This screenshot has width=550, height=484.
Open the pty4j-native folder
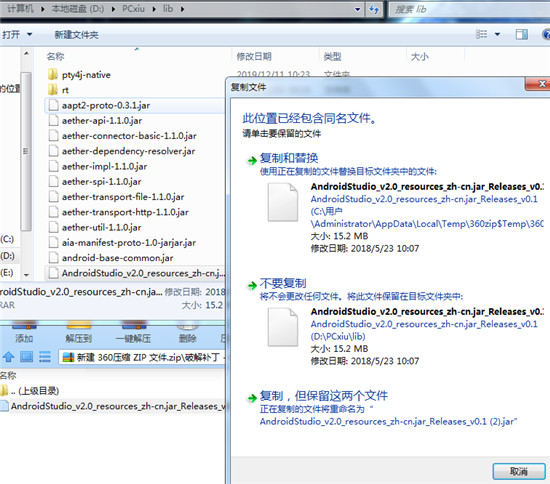click(86, 75)
